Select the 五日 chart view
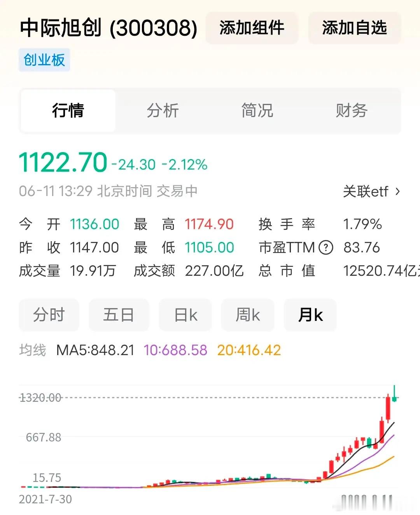The image size is (420, 515). [x=119, y=315]
